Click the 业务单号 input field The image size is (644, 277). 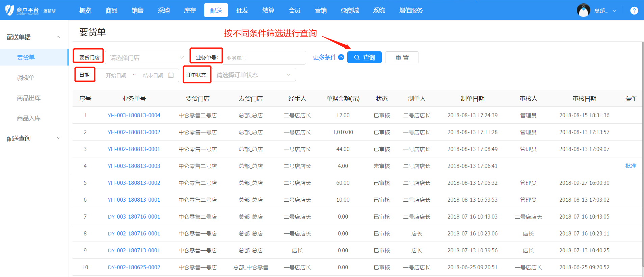265,58
